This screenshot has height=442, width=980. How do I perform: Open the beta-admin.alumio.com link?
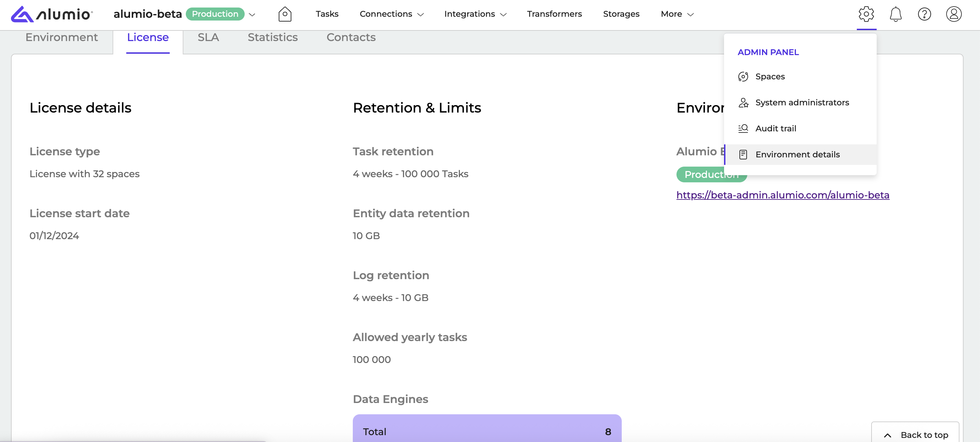point(783,195)
